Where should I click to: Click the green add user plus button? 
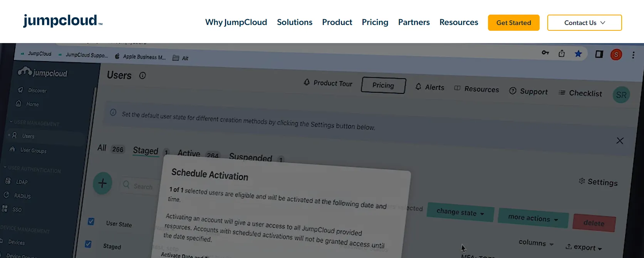(102, 183)
